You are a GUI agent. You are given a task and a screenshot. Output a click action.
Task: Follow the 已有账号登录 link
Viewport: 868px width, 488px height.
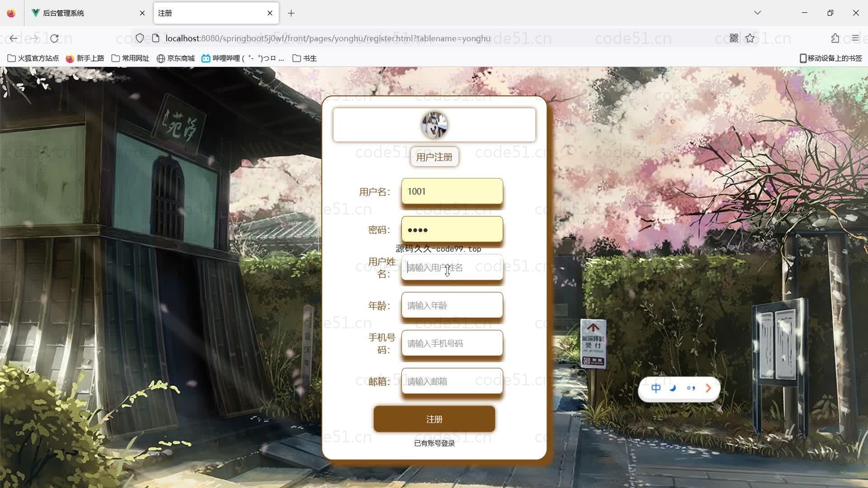(434, 443)
